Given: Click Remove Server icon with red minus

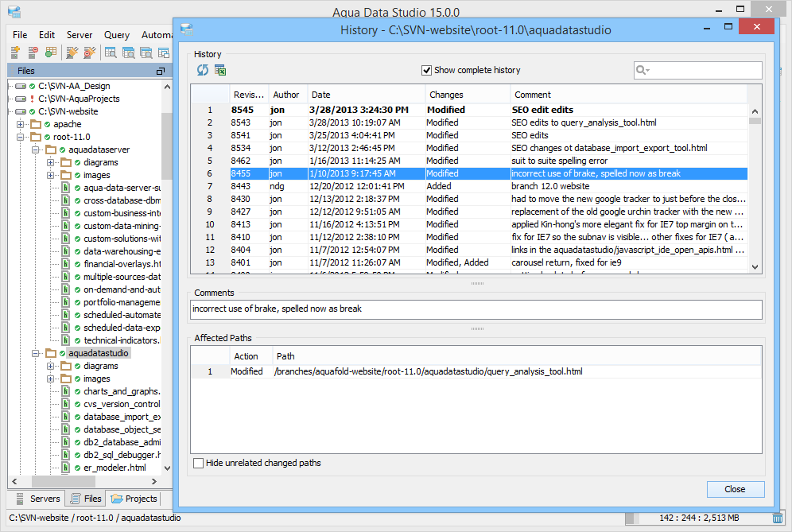Looking at the screenshot, I should point(33,52).
